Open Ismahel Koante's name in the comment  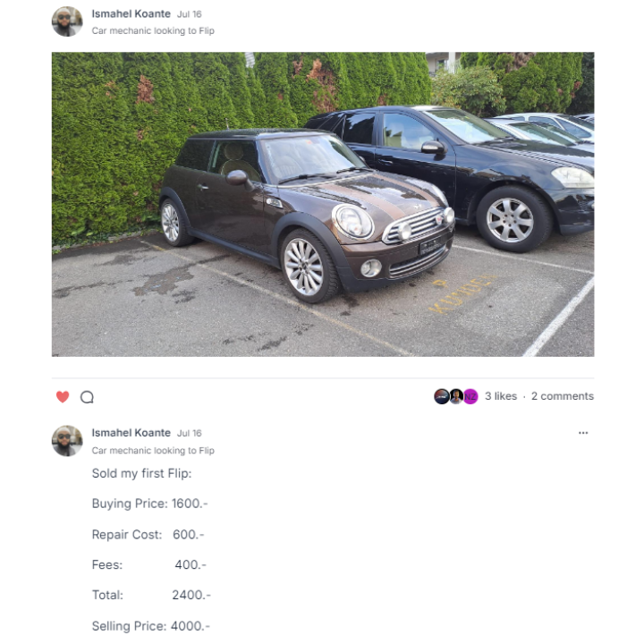tap(131, 433)
